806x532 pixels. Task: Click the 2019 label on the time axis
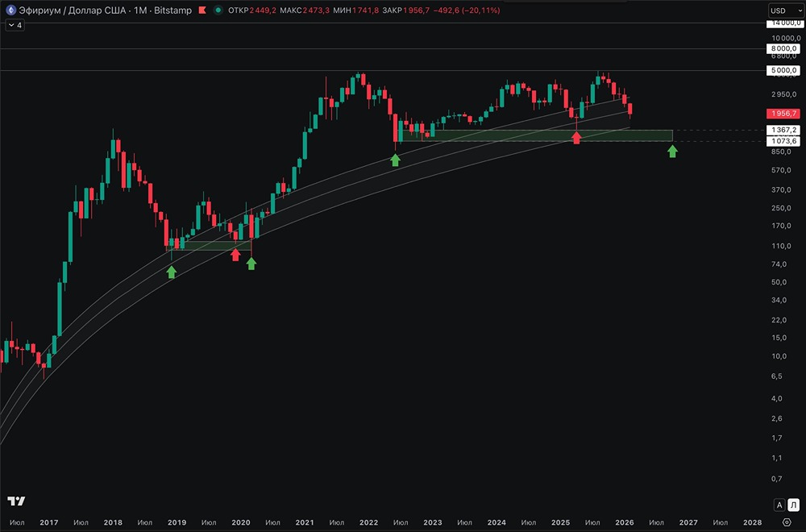[177, 522]
